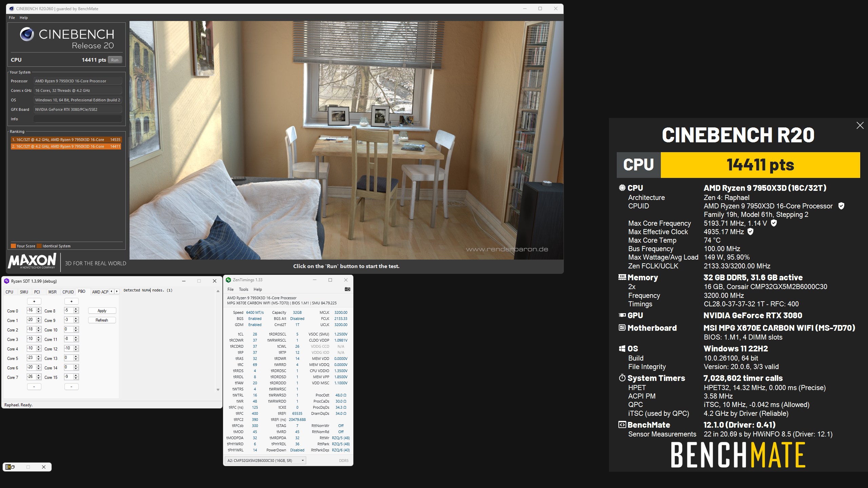Viewport: 868px width, 488px height.
Task: Click the green ZenTimings app icon
Action: tap(229, 280)
